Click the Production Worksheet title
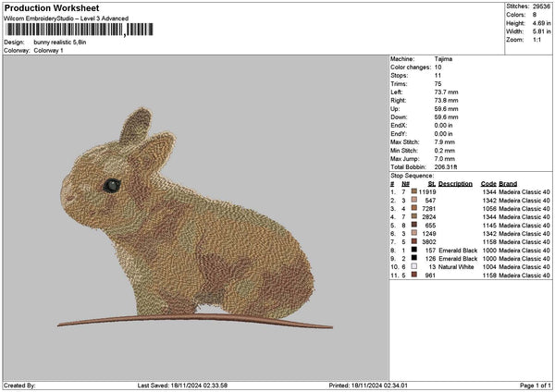 point(51,9)
